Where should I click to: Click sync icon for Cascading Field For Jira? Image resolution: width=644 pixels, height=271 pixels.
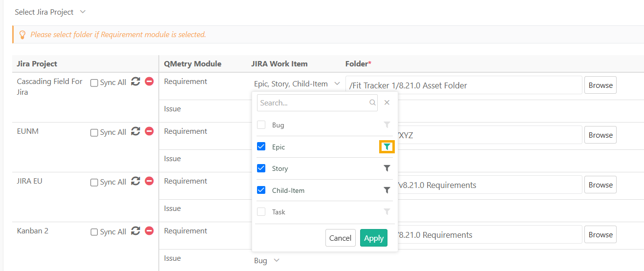pyautogui.click(x=136, y=82)
